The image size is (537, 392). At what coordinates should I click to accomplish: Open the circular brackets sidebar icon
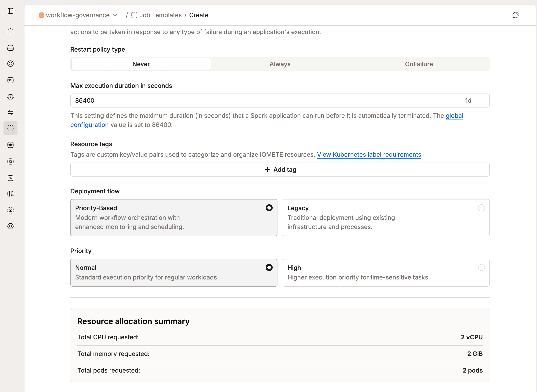click(10, 64)
